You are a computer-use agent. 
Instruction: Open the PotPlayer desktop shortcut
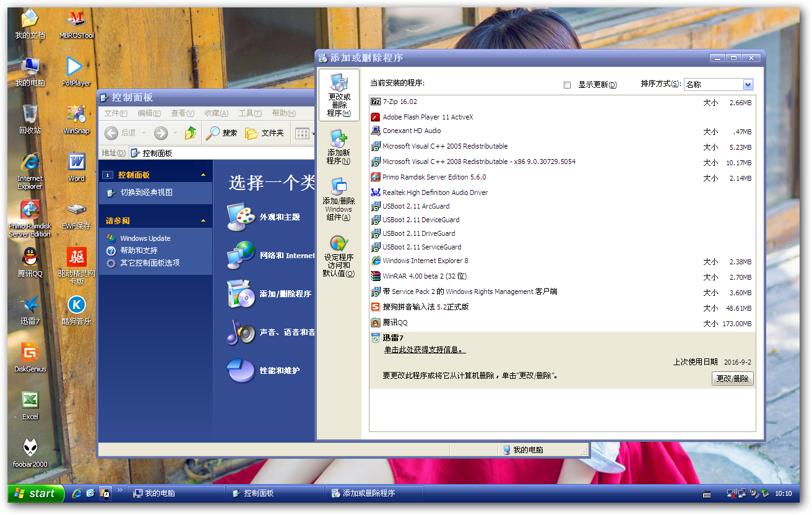[x=76, y=72]
